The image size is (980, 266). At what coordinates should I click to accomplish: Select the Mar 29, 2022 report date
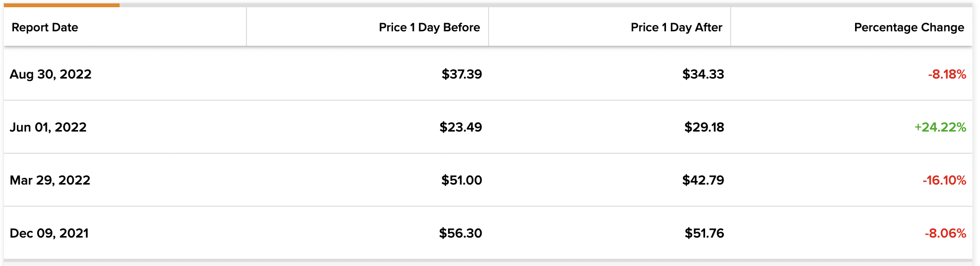coord(50,180)
